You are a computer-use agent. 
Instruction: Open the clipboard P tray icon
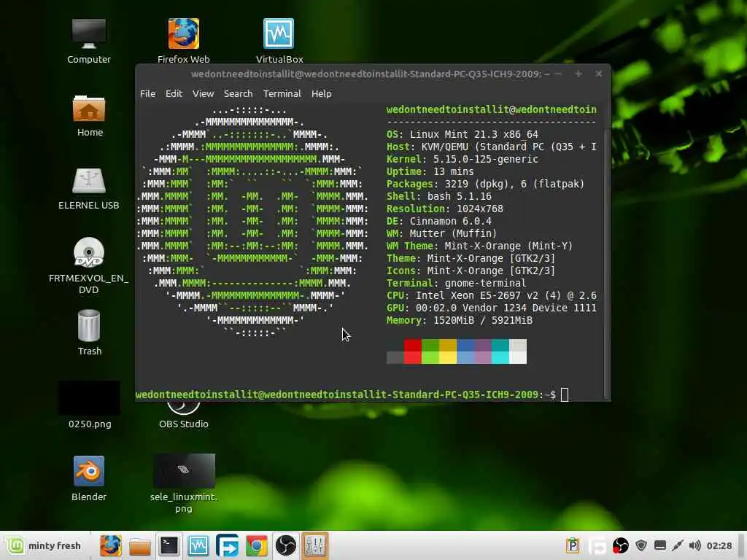click(572, 545)
